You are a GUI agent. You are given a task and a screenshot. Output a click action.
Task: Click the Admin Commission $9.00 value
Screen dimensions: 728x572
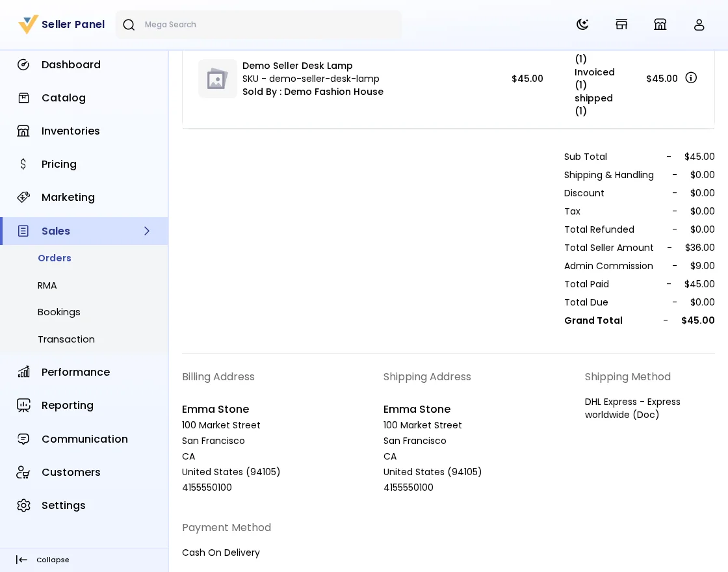click(x=703, y=266)
